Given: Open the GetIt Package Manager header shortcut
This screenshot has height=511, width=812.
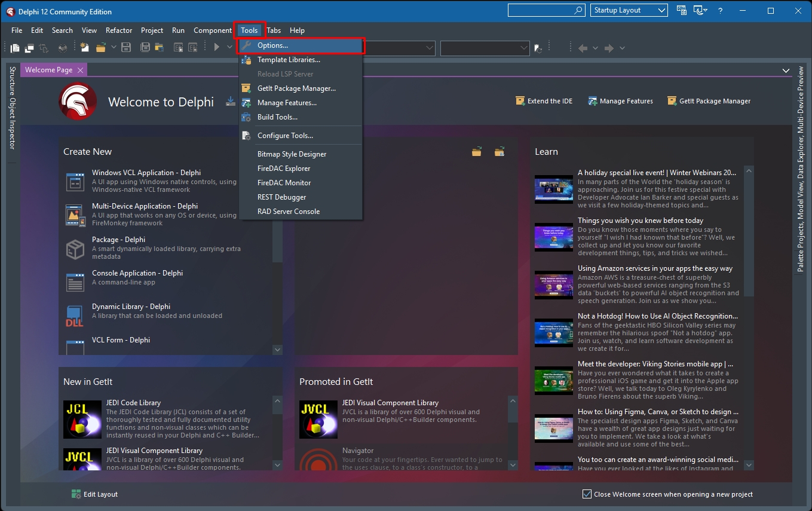Looking at the screenshot, I should (709, 101).
